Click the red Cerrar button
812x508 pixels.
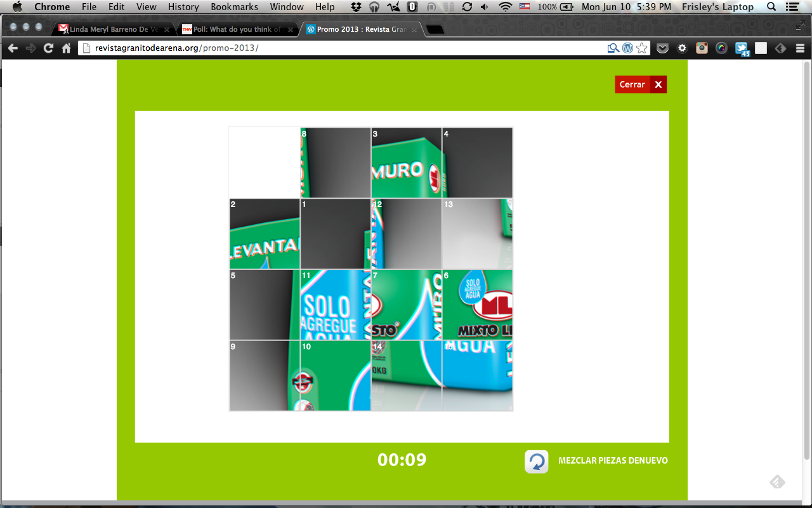[641, 84]
